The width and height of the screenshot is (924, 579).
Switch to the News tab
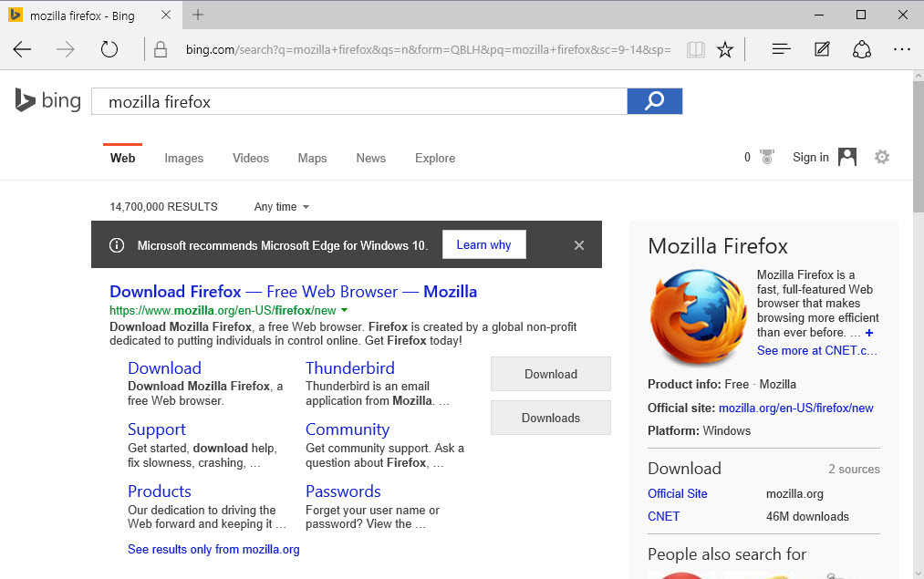[x=370, y=158]
